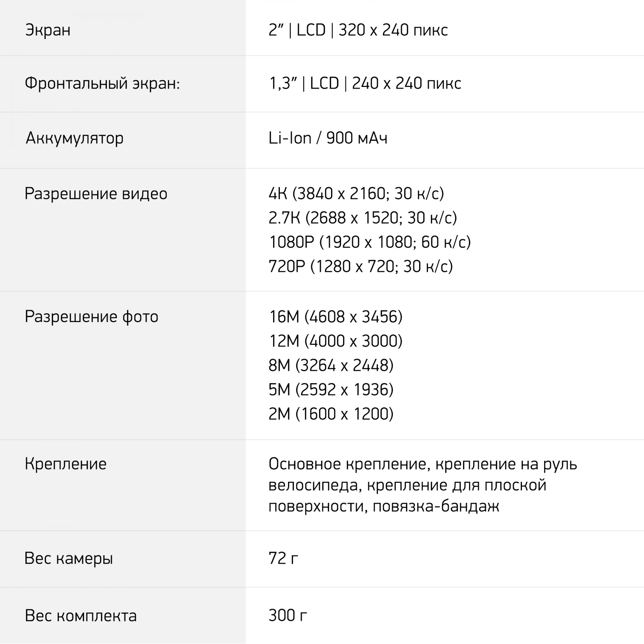This screenshot has width=644, height=644.
Task: Select the 2.7K (2688 x 1520) video line
Action: (362, 218)
